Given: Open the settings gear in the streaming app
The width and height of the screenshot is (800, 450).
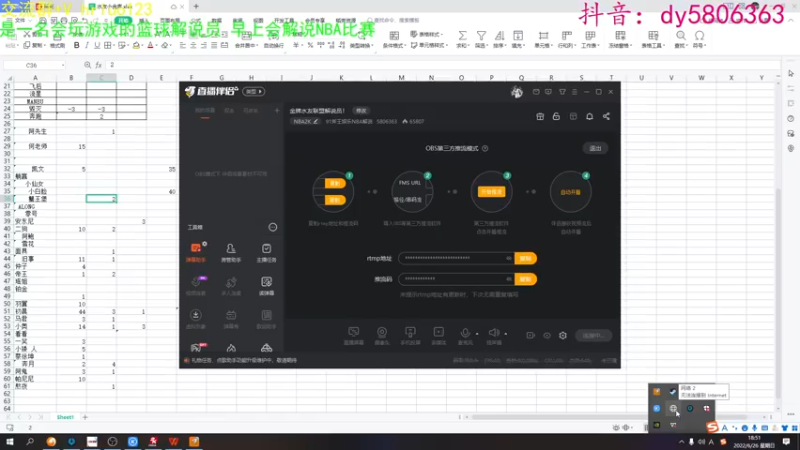Looking at the screenshot, I should coord(563,336).
